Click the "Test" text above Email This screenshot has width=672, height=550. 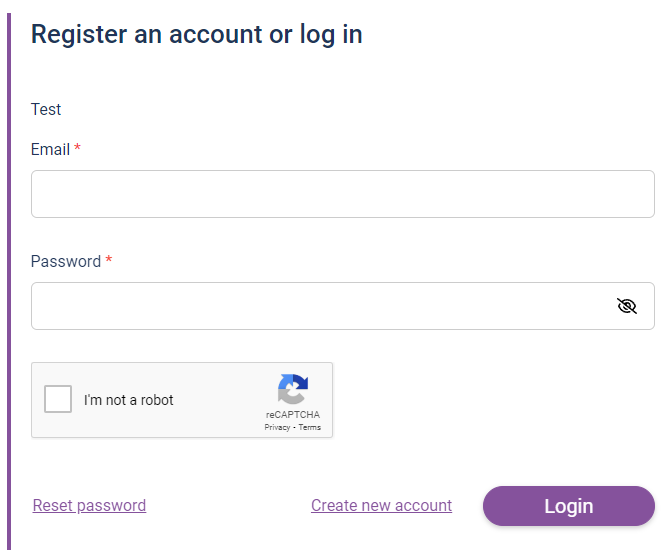(46, 109)
